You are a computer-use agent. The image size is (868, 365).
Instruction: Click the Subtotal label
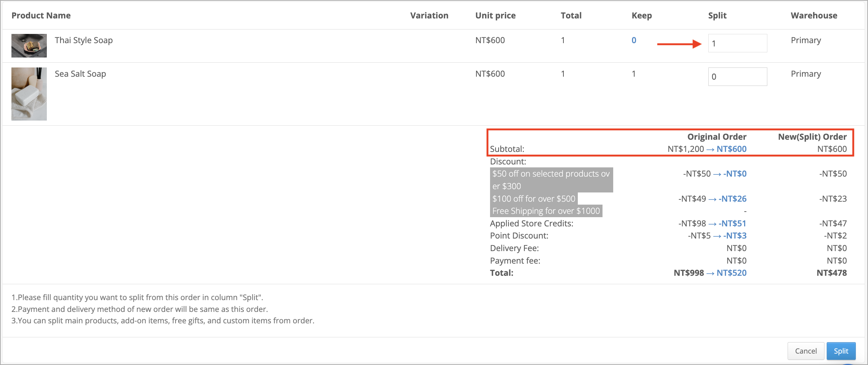(507, 149)
